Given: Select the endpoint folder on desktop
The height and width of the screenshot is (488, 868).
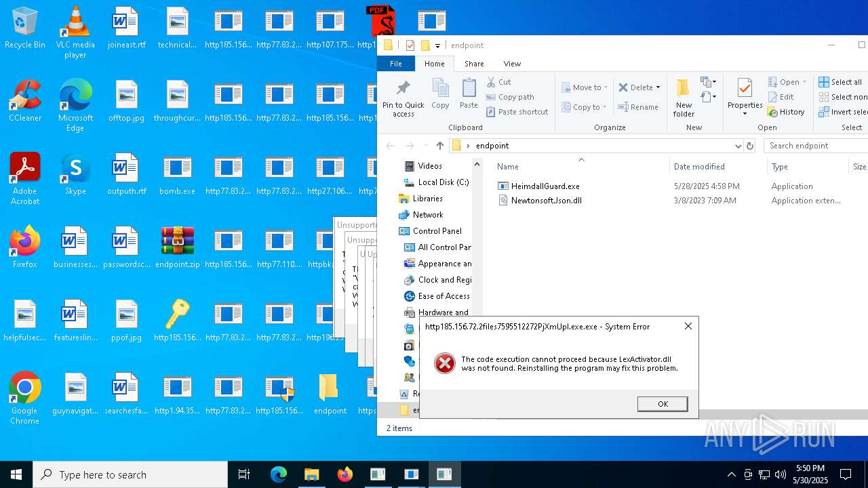Looking at the screenshot, I should (330, 394).
